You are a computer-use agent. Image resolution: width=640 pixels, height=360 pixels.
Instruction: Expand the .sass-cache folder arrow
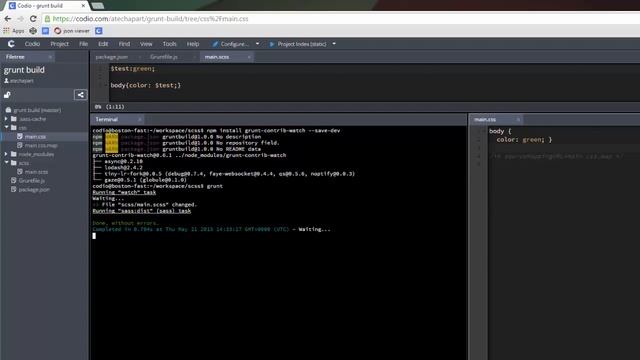[x=6, y=119]
